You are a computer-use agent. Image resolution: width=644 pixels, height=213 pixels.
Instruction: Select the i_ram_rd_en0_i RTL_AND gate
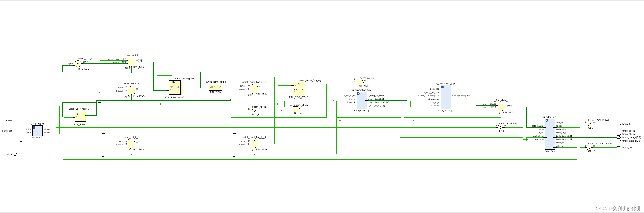pos(296,109)
